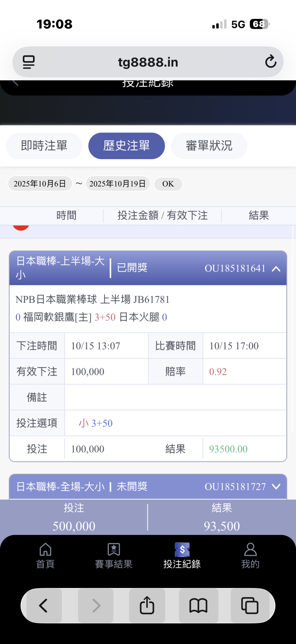The height and width of the screenshot is (644, 296).
Task: Collapse bet OU185181641 details chevron
Action: pos(276,269)
